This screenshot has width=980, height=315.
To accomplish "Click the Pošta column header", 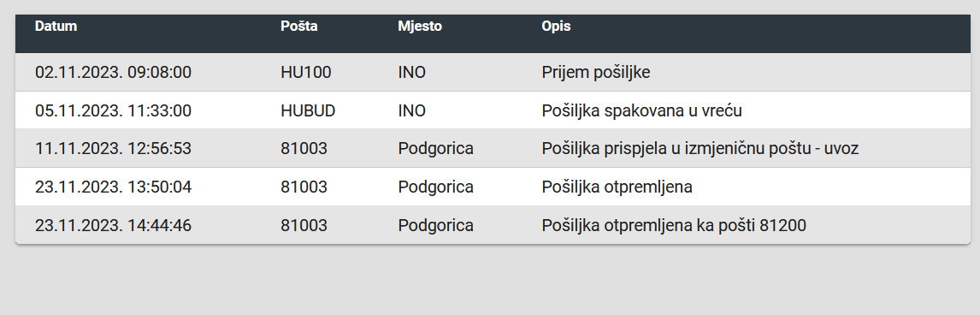I will (298, 27).
